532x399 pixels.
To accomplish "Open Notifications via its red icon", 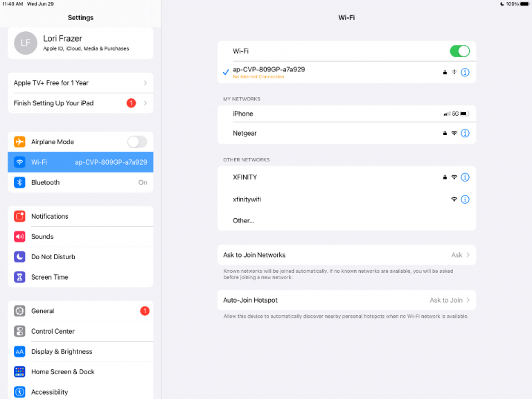I will click(19, 216).
